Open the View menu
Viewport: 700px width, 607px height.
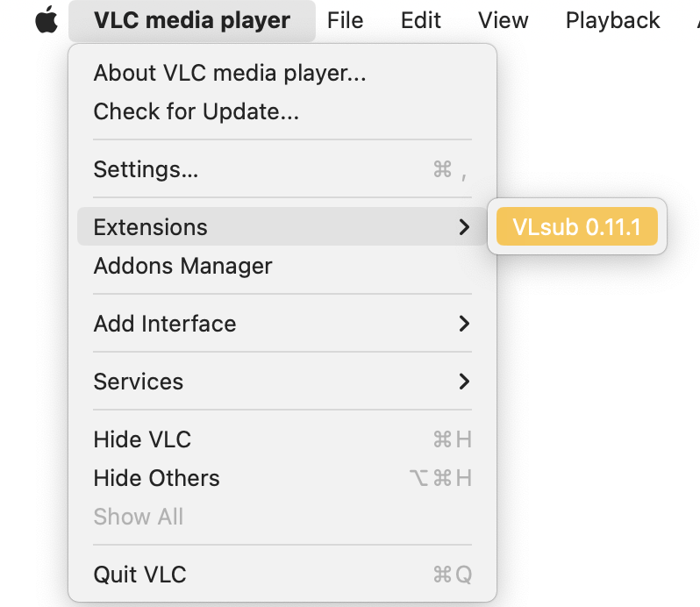tap(504, 20)
